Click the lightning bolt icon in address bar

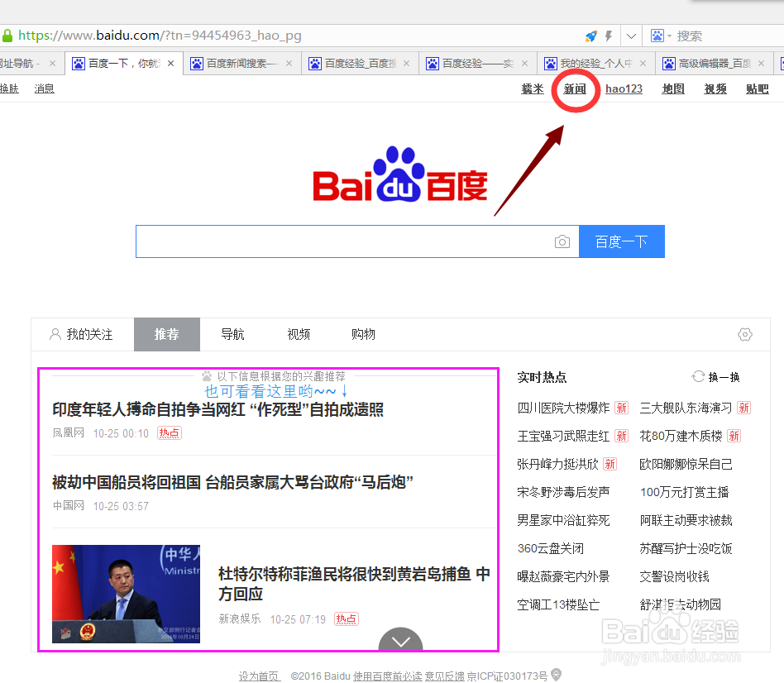click(609, 36)
